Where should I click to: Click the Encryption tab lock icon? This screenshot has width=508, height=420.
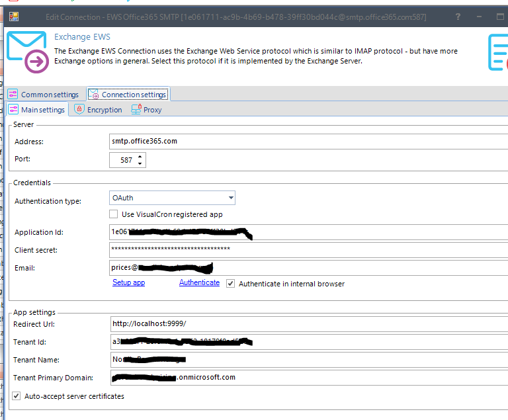coord(79,110)
